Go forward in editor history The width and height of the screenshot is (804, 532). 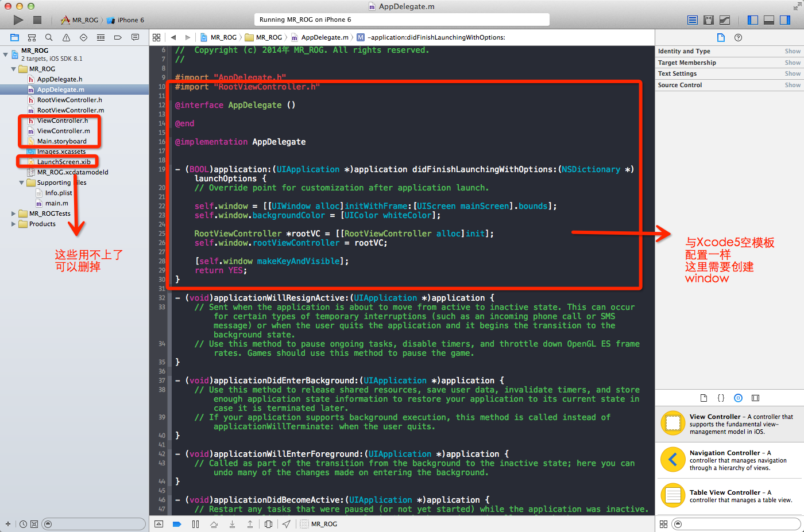187,37
